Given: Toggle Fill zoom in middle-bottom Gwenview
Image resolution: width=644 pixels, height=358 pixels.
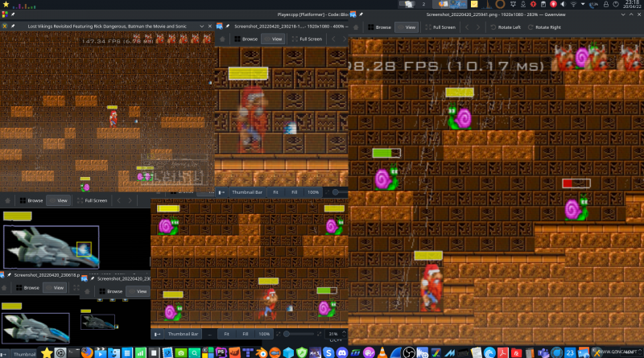Looking at the screenshot, I should click(246, 334).
